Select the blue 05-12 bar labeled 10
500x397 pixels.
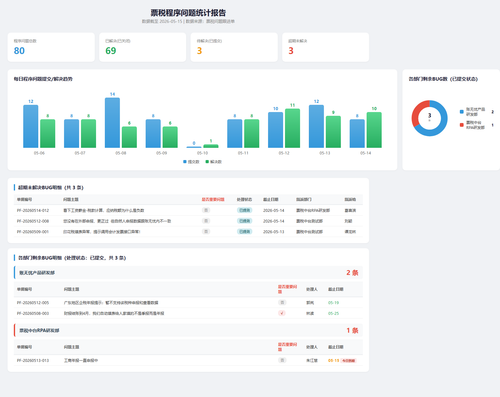tap(275, 130)
